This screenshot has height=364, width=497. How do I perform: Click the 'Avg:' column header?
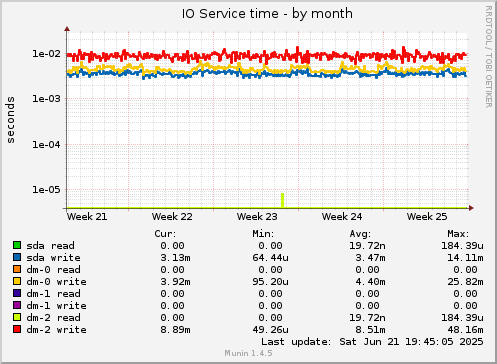tap(360, 234)
